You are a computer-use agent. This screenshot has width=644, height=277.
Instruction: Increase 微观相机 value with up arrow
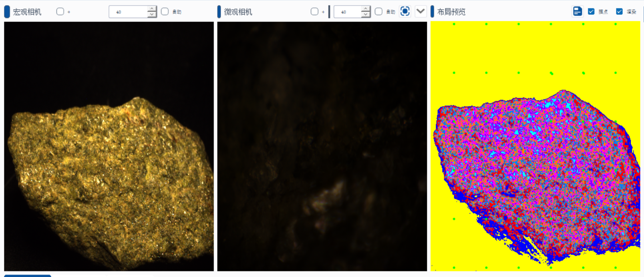click(365, 9)
